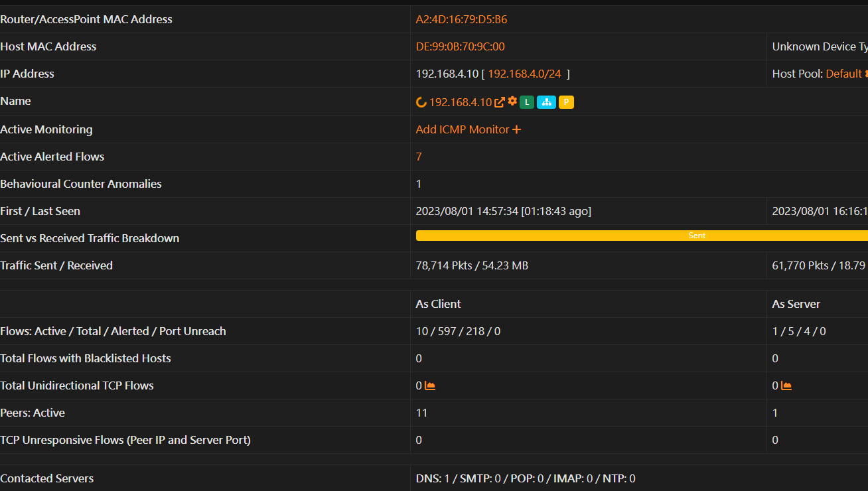868x491 pixels.
Task: Open As Client unidirectional TCP flows chart icon
Action: [430, 386]
